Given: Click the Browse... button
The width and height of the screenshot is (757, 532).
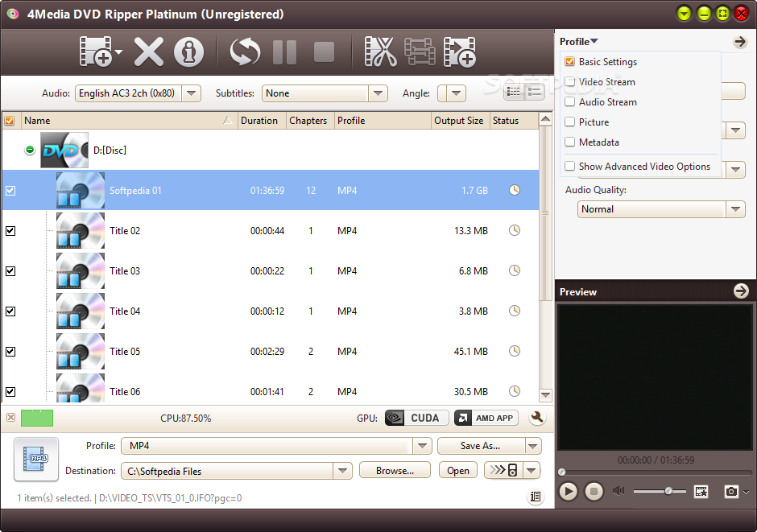Looking at the screenshot, I should click(395, 470).
